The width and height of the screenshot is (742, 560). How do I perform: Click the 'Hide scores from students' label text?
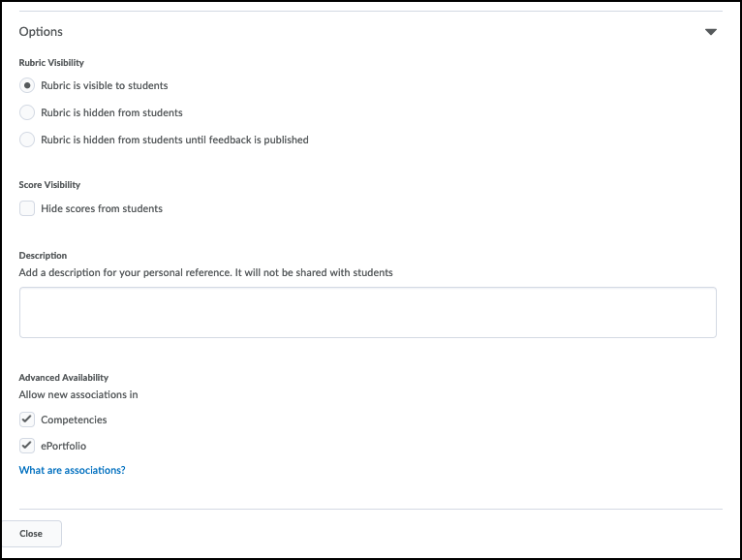[x=102, y=208]
